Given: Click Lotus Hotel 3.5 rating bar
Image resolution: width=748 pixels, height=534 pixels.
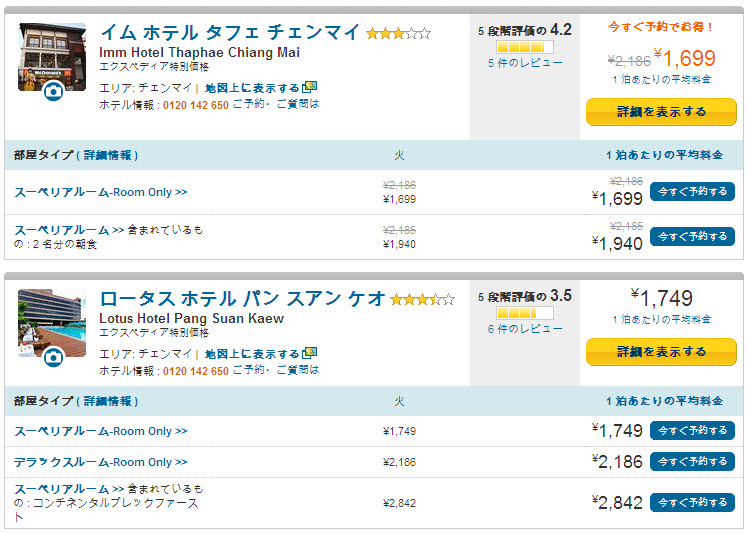Looking at the screenshot, I should coord(525,313).
